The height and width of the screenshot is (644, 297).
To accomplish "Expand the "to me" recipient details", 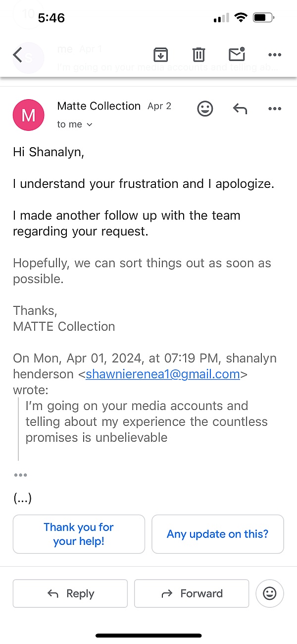I will click(x=75, y=124).
